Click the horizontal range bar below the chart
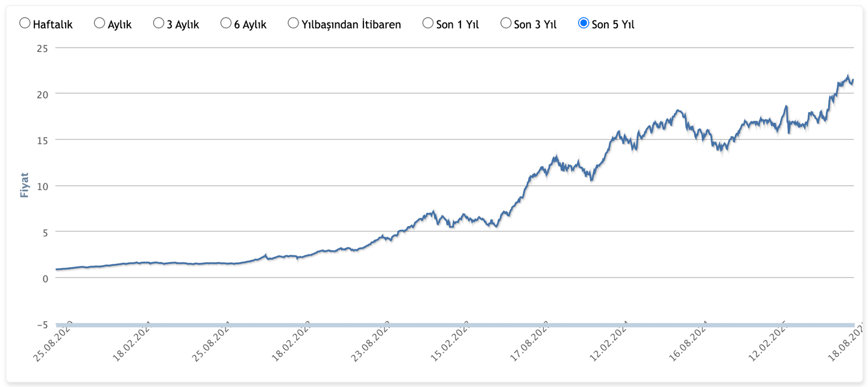Screen dimensions: 868x387 [x=454, y=326]
